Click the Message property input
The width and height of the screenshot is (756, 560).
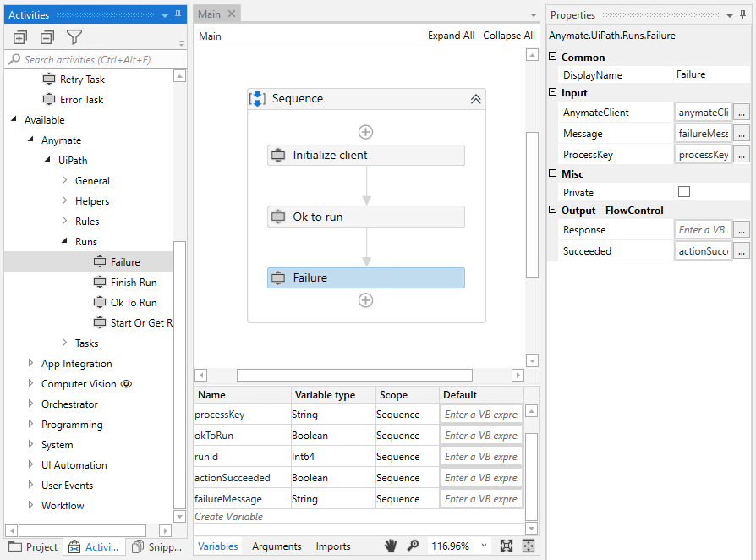(x=704, y=134)
